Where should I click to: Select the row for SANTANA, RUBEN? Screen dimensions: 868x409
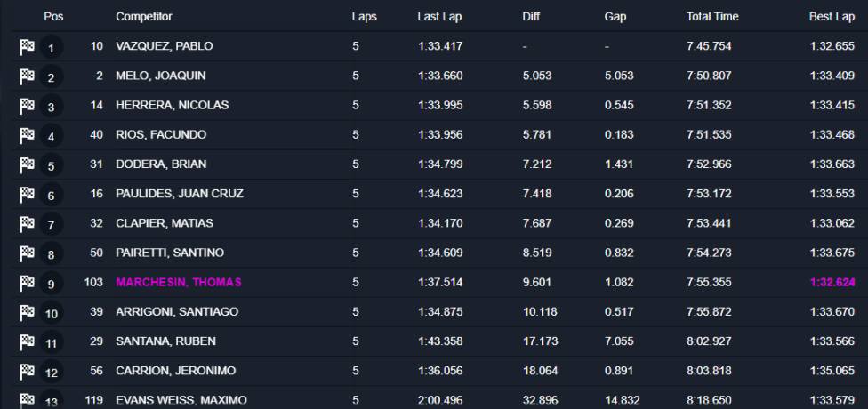[x=439, y=341]
